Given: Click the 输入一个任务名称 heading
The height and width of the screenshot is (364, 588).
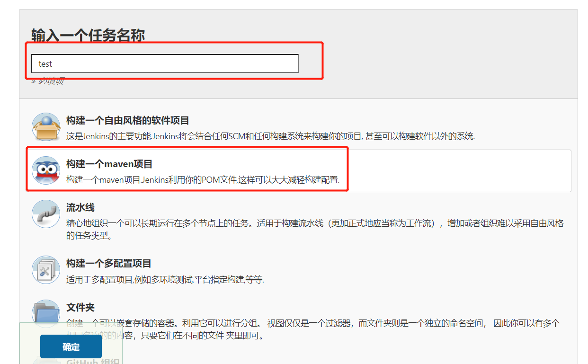Looking at the screenshot, I should pos(88,35).
